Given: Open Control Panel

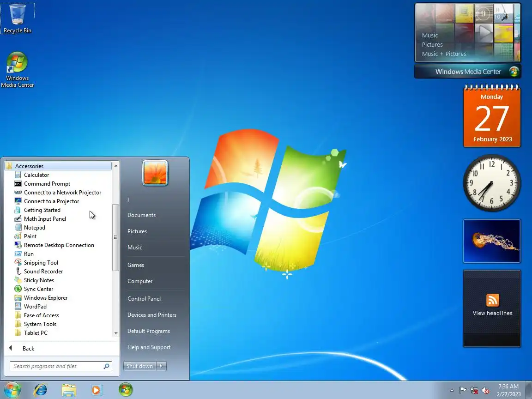Looking at the screenshot, I should [144, 299].
